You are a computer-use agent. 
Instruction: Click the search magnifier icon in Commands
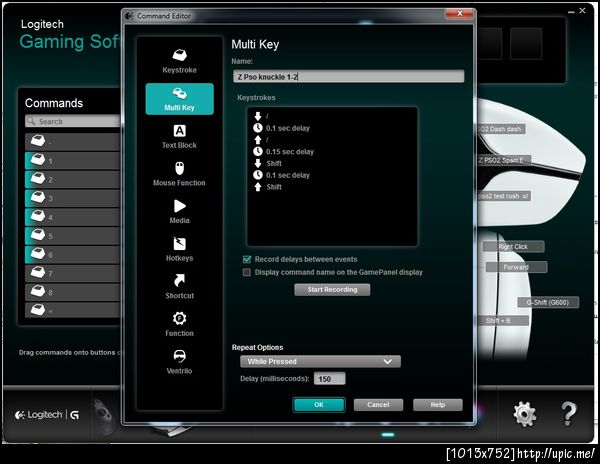(x=31, y=121)
